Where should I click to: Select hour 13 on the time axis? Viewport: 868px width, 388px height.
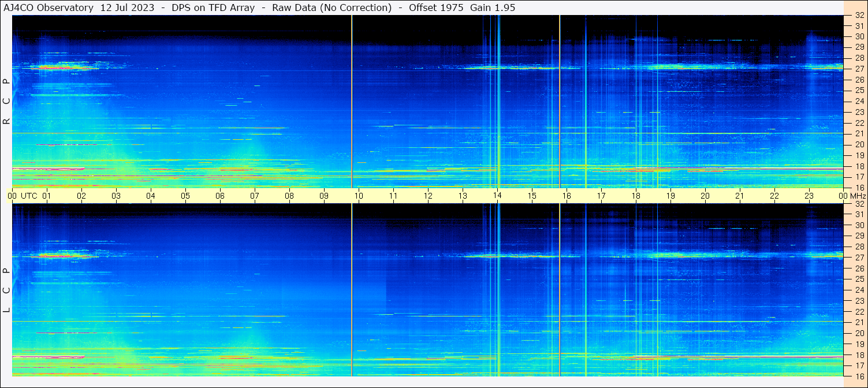point(463,196)
